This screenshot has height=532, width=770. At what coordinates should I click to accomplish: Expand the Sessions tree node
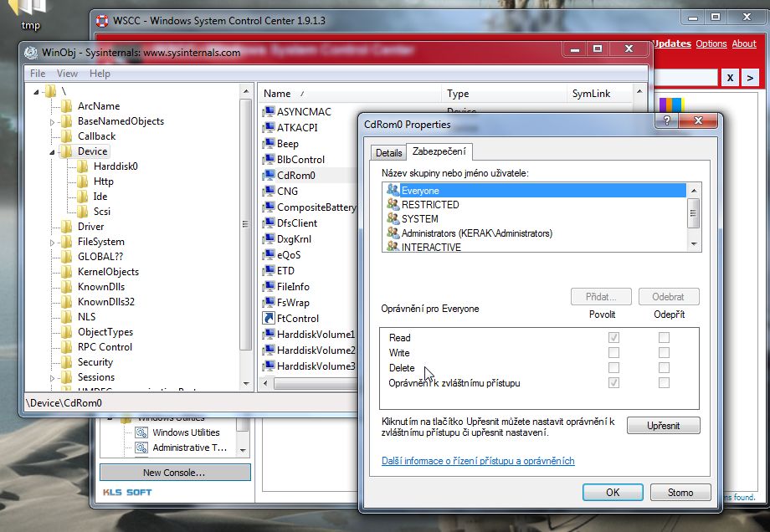(52, 378)
